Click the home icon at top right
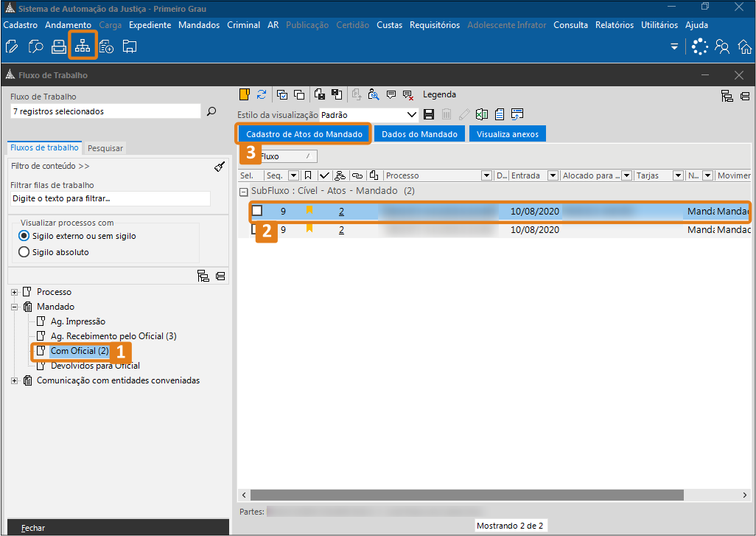Screen dimensions: 756x536 [743, 47]
